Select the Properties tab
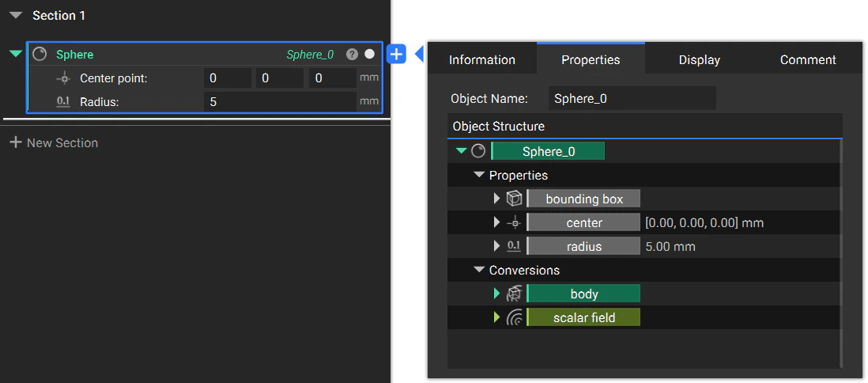The width and height of the screenshot is (868, 383). [591, 59]
